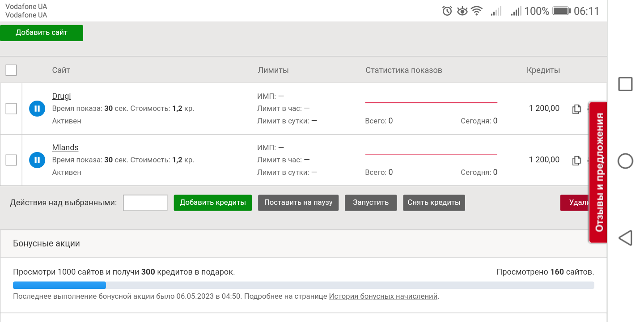Open История бонусных начислений page
Image resolution: width=644 pixels, height=322 pixels.
383,296
